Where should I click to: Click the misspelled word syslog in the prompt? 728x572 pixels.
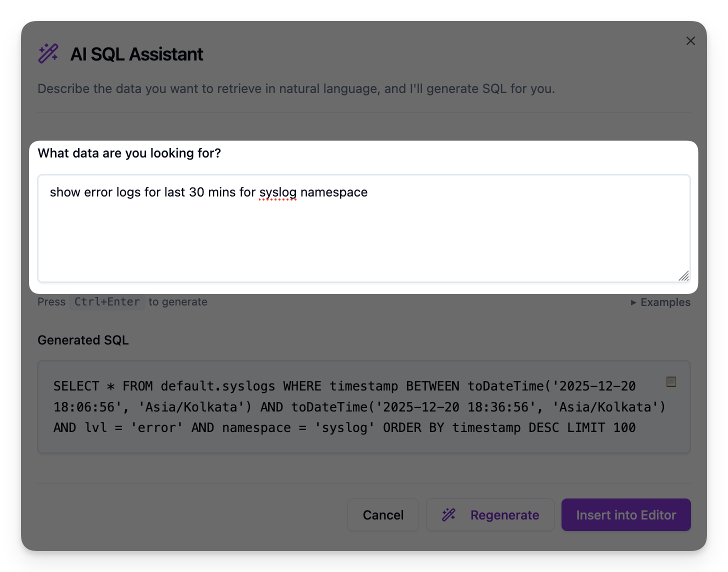point(277,192)
